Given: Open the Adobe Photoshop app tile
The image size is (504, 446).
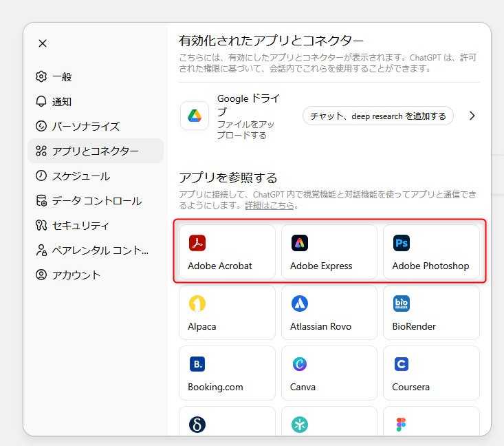Looking at the screenshot, I should [431, 252].
